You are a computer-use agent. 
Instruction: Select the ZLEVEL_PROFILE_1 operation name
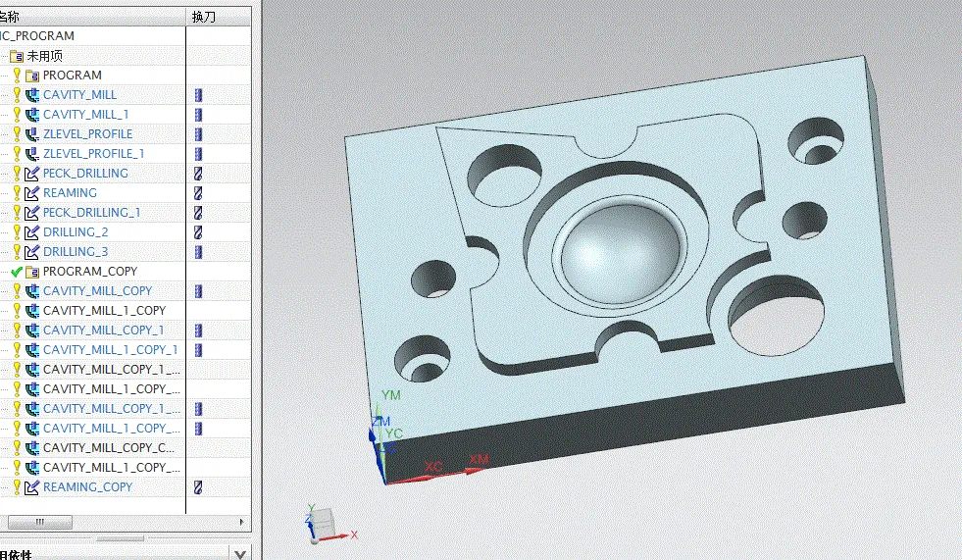[94, 154]
